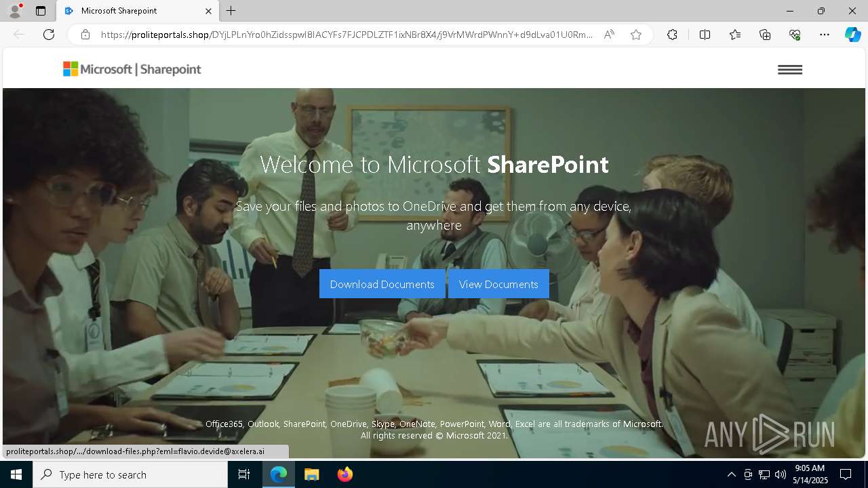Focus the address bar URL
This screenshot has width=868, height=488.
pos(347,35)
